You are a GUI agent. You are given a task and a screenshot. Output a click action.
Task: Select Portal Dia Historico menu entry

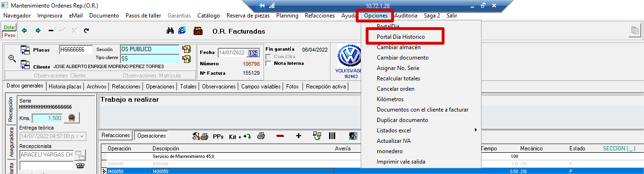point(401,36)
